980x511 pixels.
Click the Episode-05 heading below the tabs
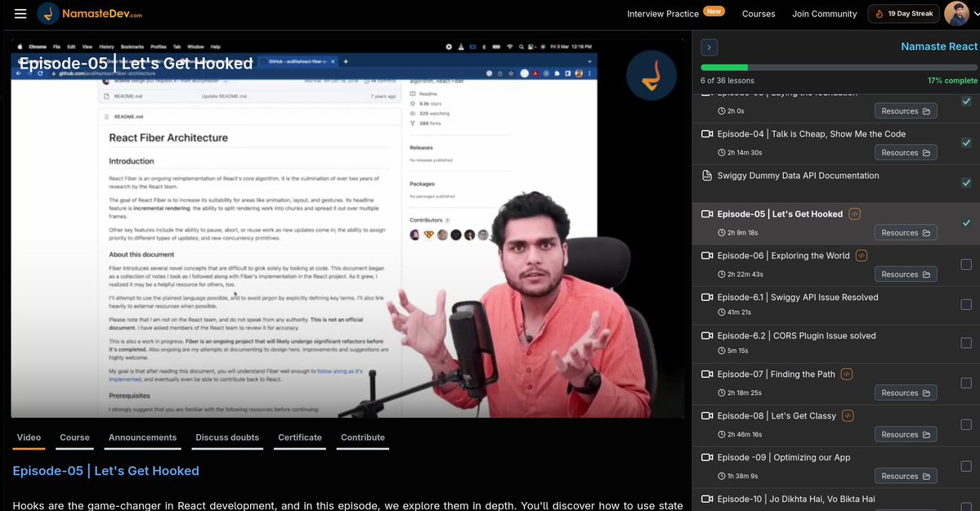tap(105, 471)
